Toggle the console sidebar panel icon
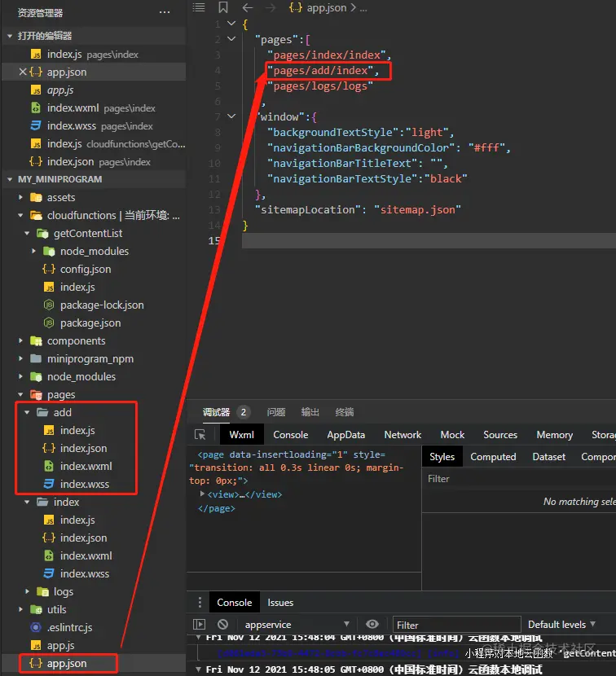Viewport: 616px width, 676px height. 200,624
